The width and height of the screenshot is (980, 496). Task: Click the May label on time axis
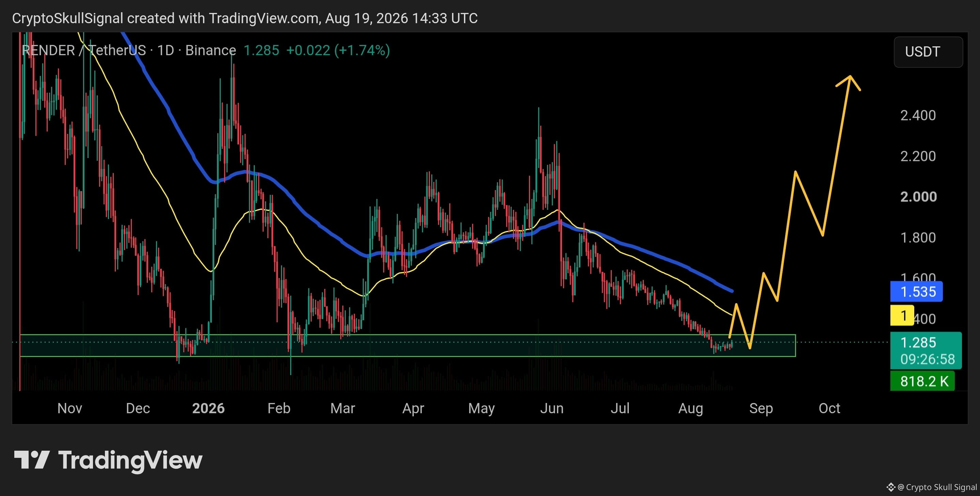pyautogui.click(x=481, y=408)
